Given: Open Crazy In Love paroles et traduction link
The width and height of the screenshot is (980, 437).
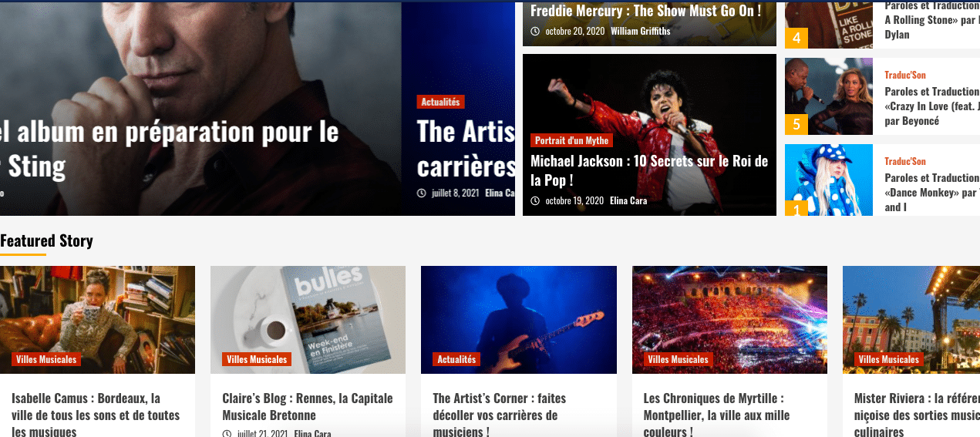Looking at the screenshot, I should click(932, 106).
